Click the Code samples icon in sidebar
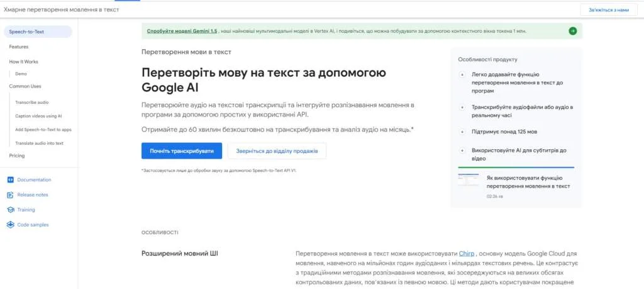The width and height of the screenshot is (644, 289). coord(11,225)
